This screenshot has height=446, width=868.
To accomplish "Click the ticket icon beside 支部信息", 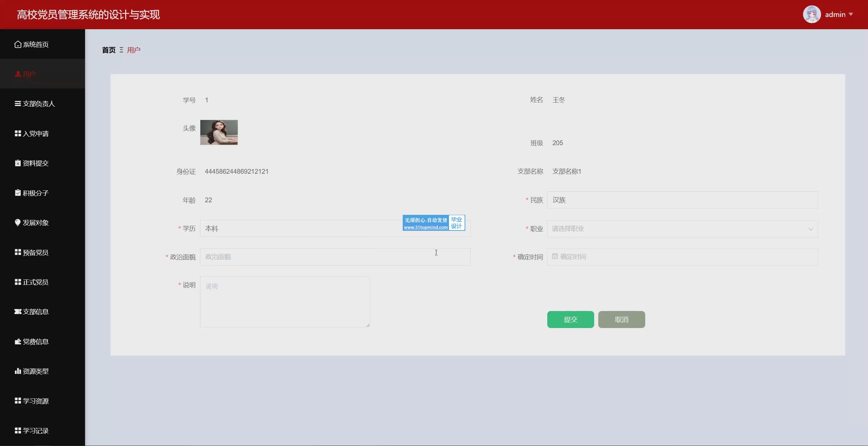I will click(18, 311).
